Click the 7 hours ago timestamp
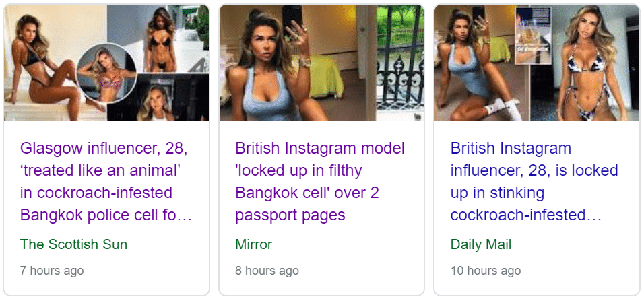This screenshot has height=299, width=644. point(52,271)
